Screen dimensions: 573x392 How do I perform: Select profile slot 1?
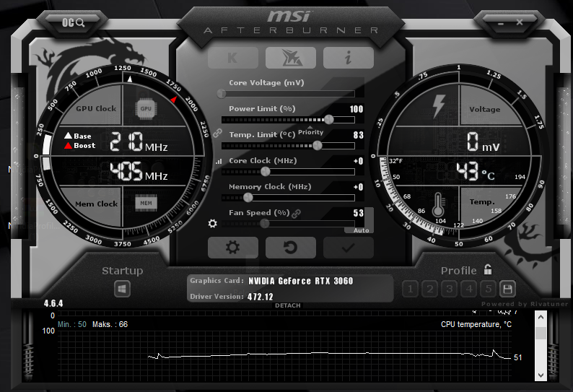pyautogui.click(x=410, y=289)
